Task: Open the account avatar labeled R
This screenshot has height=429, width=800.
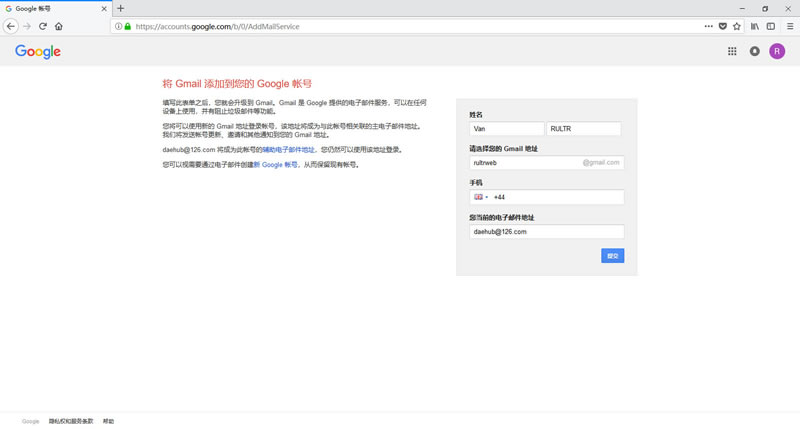Action: tap(777, 51)
